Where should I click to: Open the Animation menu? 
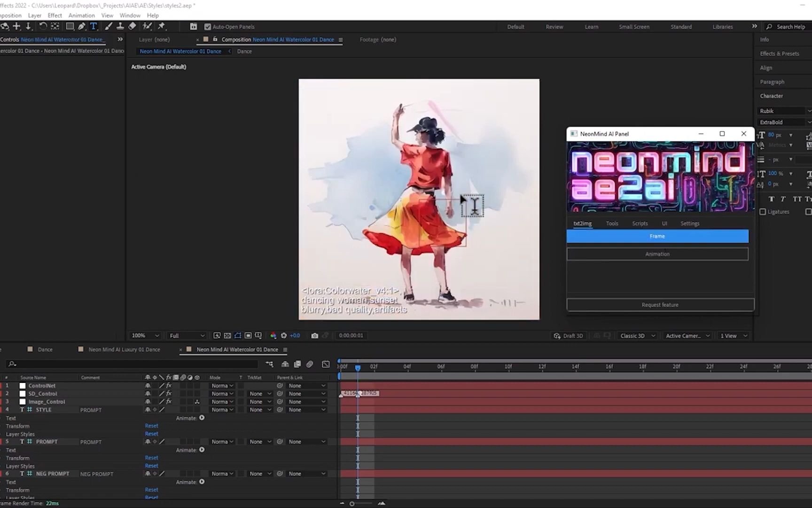coord(81,16)
